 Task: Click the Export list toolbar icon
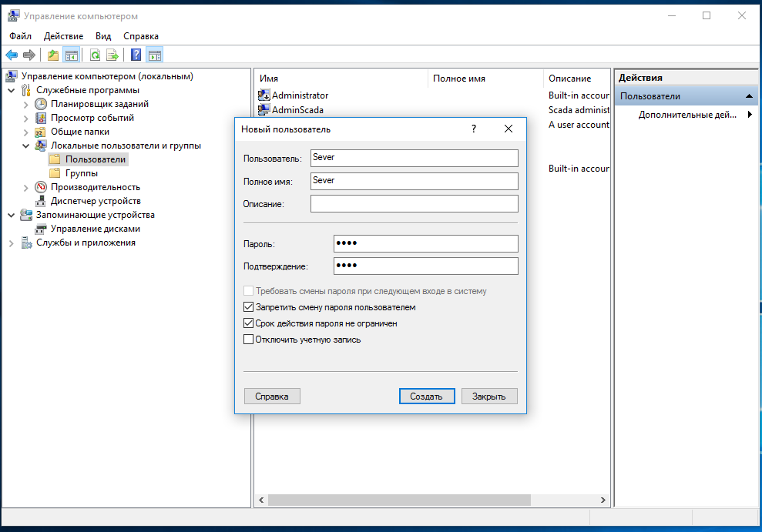point(112,55)
